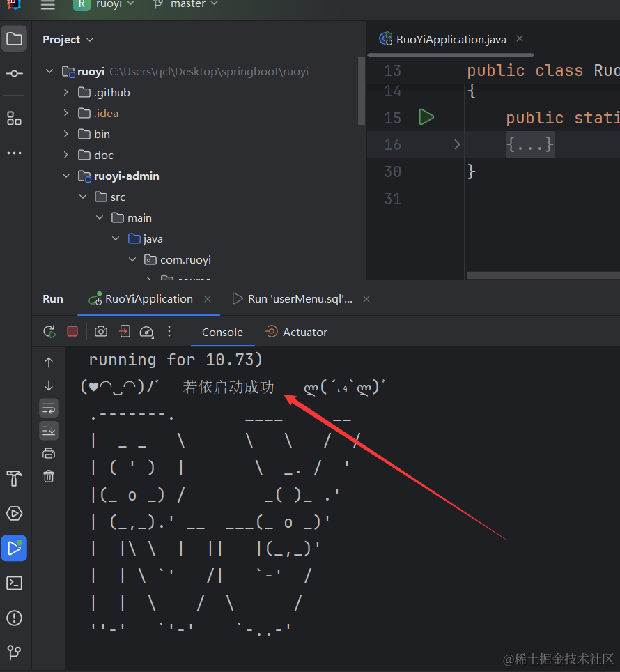Rerun the RuoYiApplication in Run toolbar
This screenshot has width=620, height=672.
click(49, 332)
